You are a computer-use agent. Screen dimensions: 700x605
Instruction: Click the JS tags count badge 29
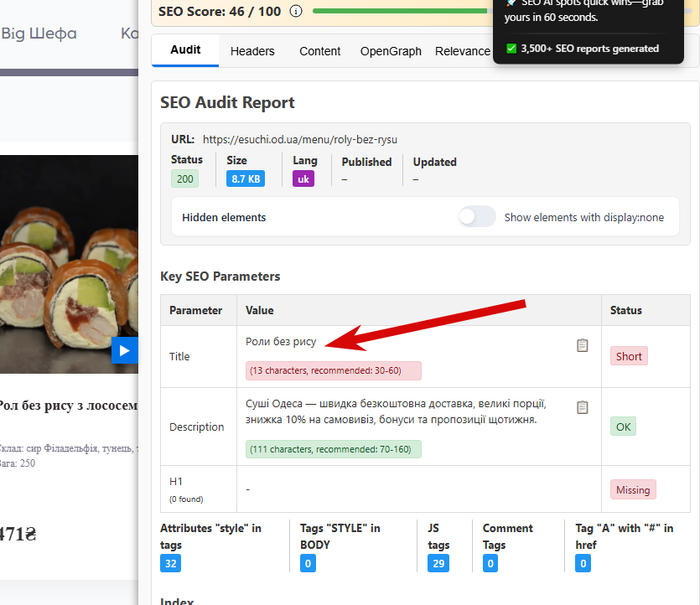click(437, 563)
